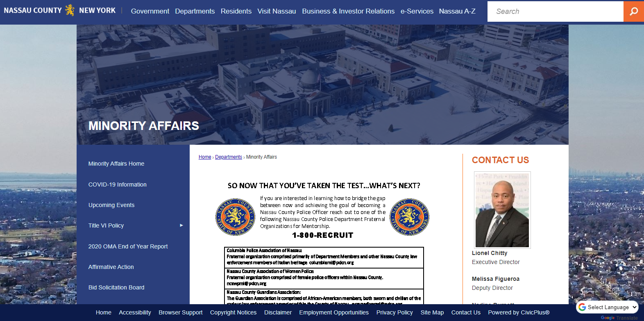This screenshot has height=321, width=644.
Task: Click the Home breadcrumb link
Action: (205, 157)
